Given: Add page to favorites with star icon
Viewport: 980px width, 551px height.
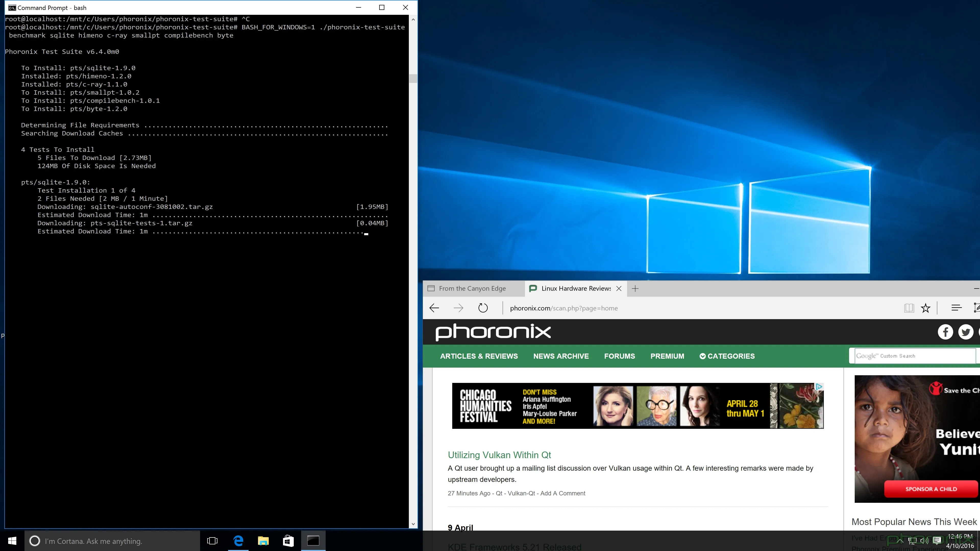Looking at the screenshot, I should click(x=926, y=308).
